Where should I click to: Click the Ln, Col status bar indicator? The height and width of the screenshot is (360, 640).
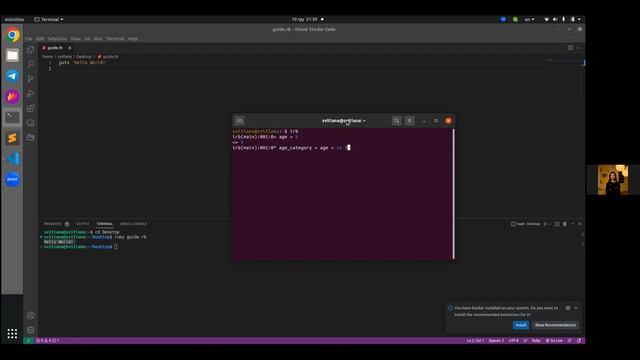[x=475, y=340]
